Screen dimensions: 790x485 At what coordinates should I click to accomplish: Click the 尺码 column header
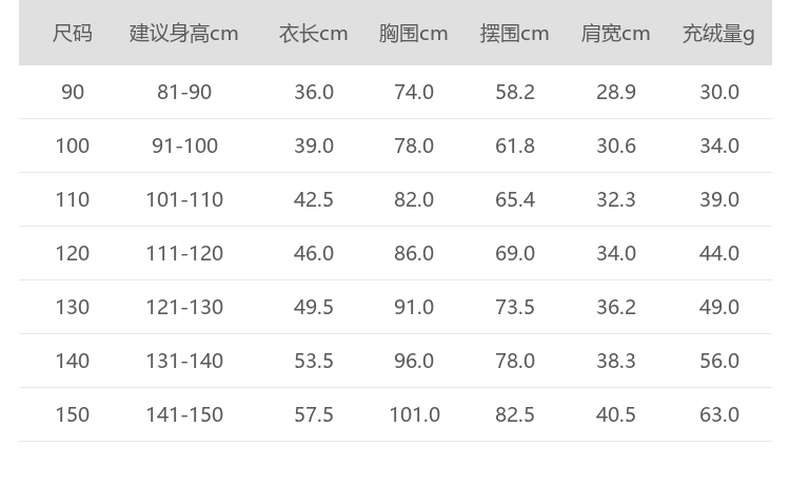click(x=72, y=33)
